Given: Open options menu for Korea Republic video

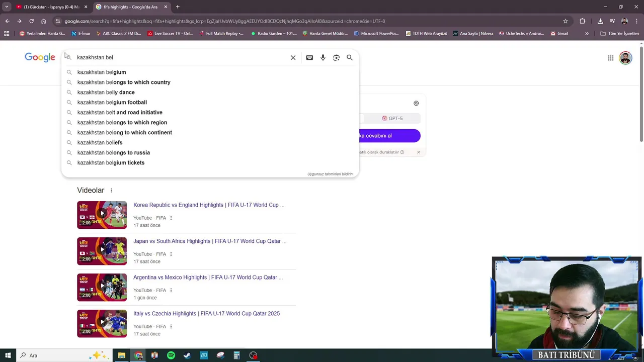Looking at the screenshot, I should point(171,218).
